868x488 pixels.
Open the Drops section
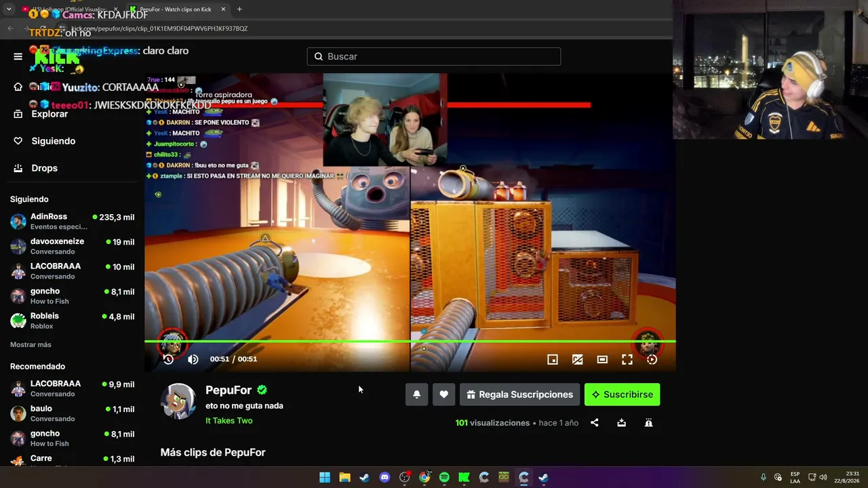pyautogui.click(x=35, y=168)
